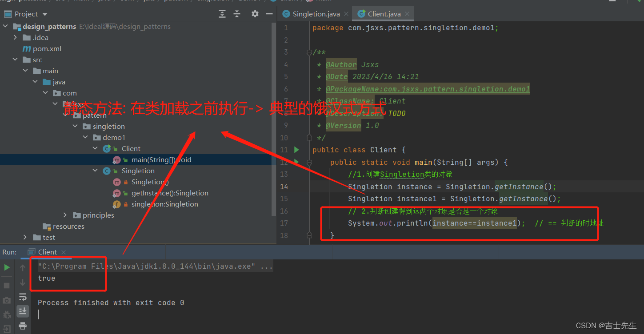Click Expand All in Project toolbar
The height and width of the screenshot is (334, 644).
pyautogui.click(x=222, y=14)
